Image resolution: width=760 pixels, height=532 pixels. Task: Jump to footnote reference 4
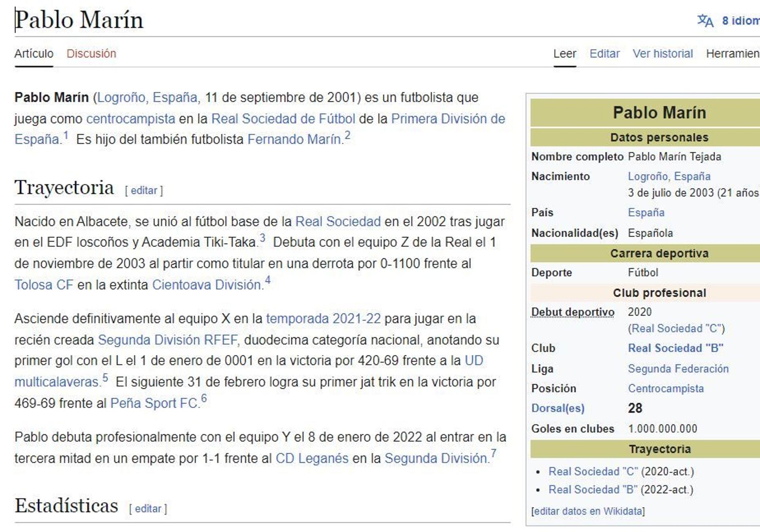point(268,281)
